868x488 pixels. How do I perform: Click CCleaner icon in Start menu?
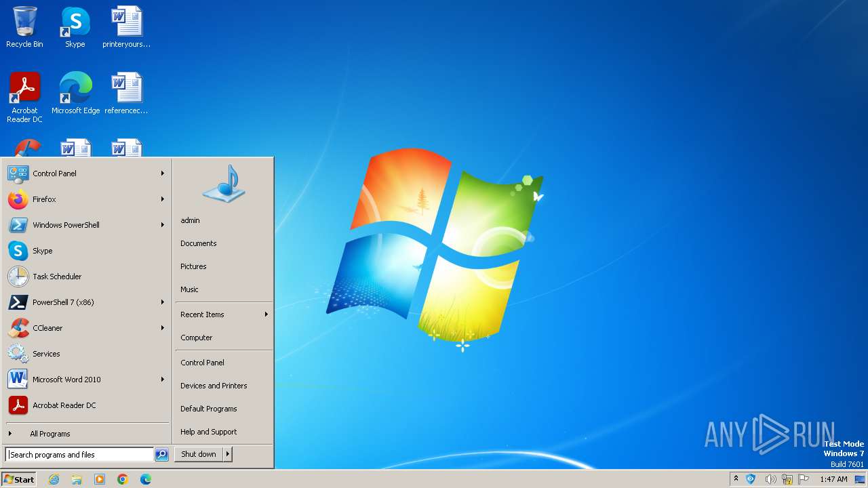(18, 328)
